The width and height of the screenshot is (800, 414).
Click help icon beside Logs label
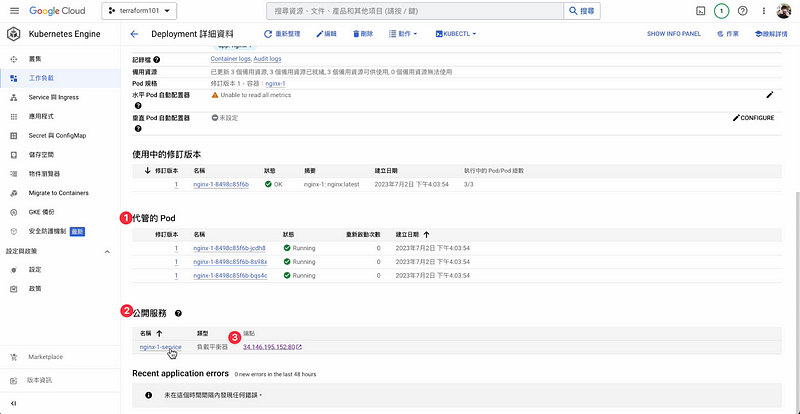pos(157,60)
